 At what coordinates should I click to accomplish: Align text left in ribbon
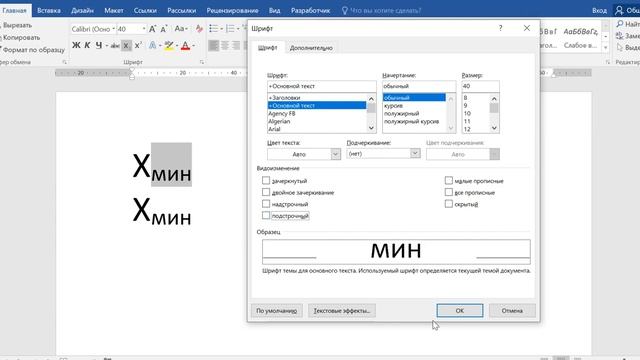point(213,45)
